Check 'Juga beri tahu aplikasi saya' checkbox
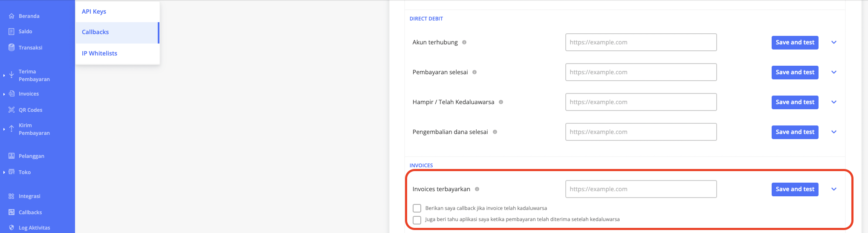Image resolution: width=868 pixels, height=233 pixels. click(417, 220)
